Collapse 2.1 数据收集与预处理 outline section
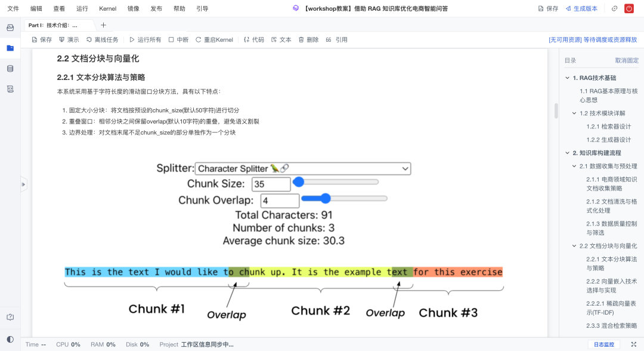Viewport: 644px width, 351px height. pyautogui.click(x=574, y=166)
